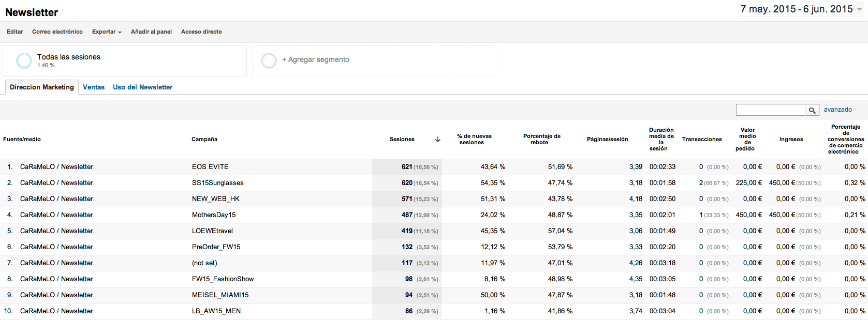The width and height of the screenshot is (868, 320).
Task: Click sessions value 571 for NEW_WEB_HK
Action: (x=407, y=199)
